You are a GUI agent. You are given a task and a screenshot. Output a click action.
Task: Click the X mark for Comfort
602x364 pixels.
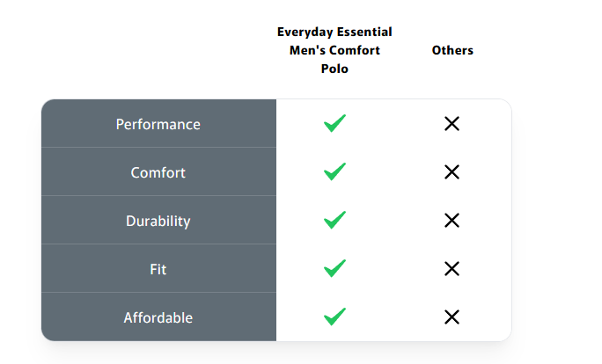point(452,172)
